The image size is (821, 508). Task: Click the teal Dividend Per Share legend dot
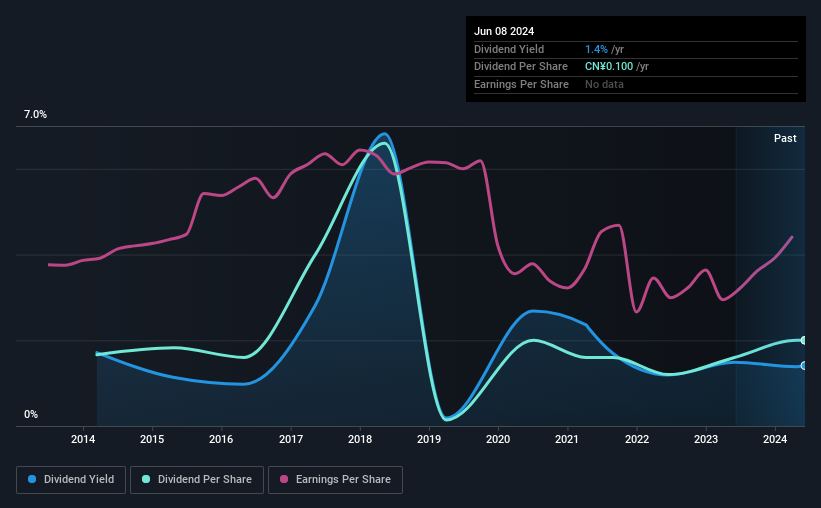point(146,479)
